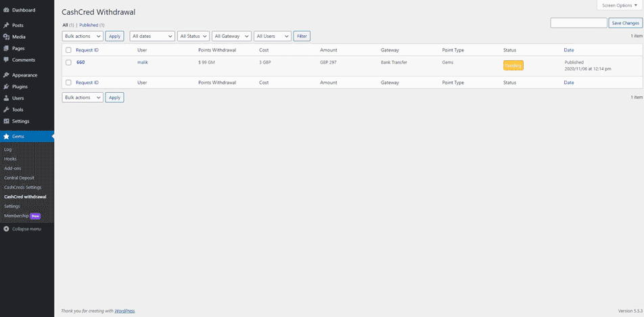
Task: Click the Tools wrench icon
Action: pyautogui.click(x=6, y=110)
